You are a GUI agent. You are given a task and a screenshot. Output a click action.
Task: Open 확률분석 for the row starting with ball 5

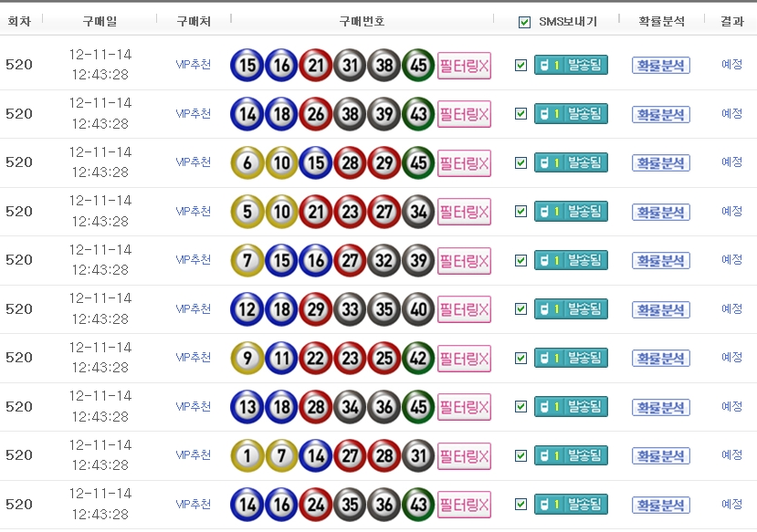[660, 212]
